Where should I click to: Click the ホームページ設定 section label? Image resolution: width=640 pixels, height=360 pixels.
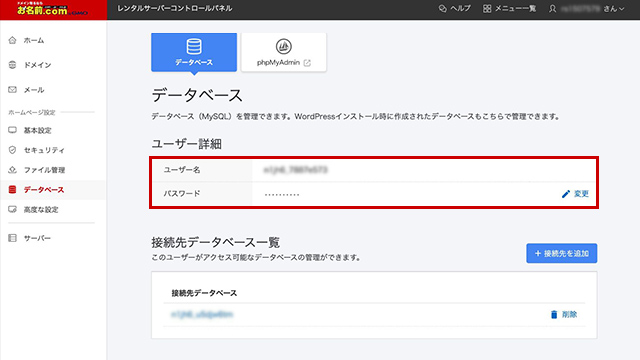(31, 112)
